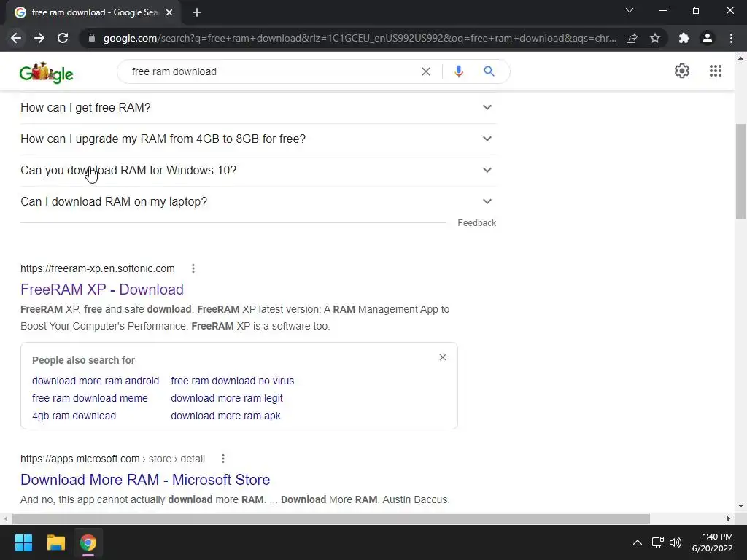The image size is (747, 560).
Task: Click the address bar URL
Action: (x=360, y=38)
